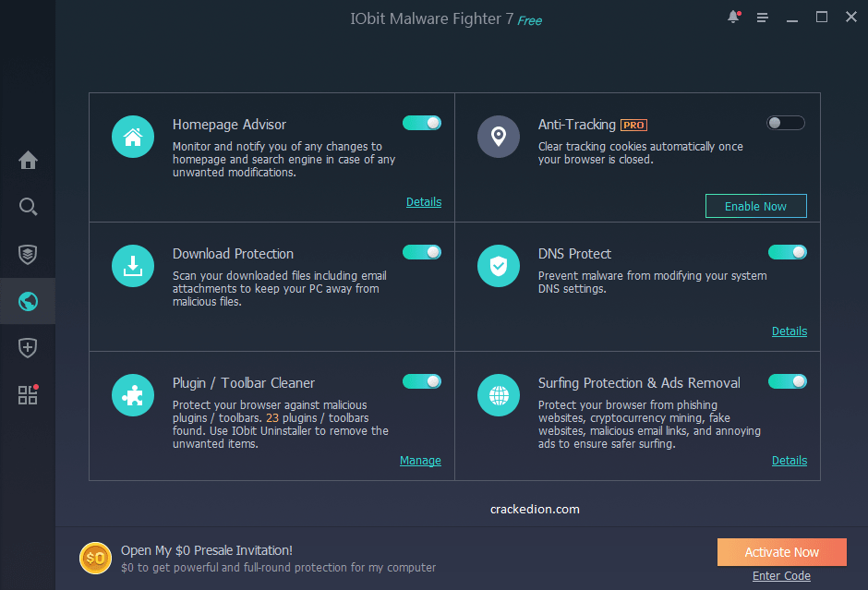This screenshot has height=590, width=868.
Task: Click the Anti-Tracking location pin icon
Action: point(499,137)
